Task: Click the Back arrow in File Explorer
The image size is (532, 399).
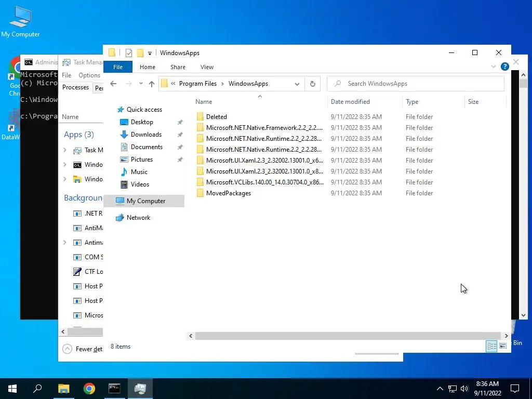Action: click(113, 84)
